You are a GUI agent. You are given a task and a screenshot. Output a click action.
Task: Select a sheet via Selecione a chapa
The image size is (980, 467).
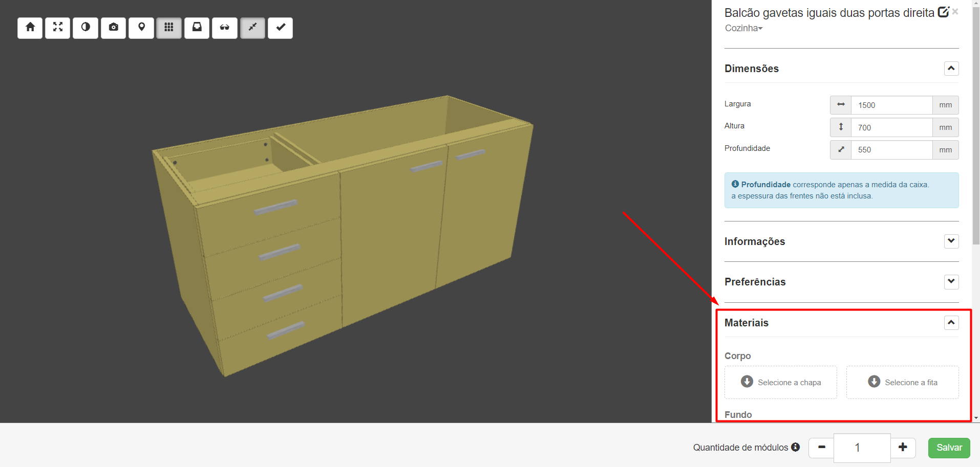(x=780, y=382)
